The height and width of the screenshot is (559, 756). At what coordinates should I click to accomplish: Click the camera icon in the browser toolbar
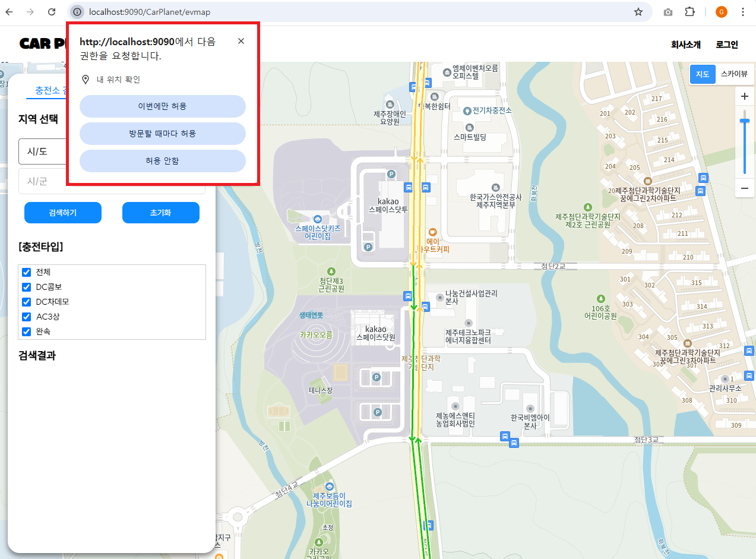pos(668,12)
